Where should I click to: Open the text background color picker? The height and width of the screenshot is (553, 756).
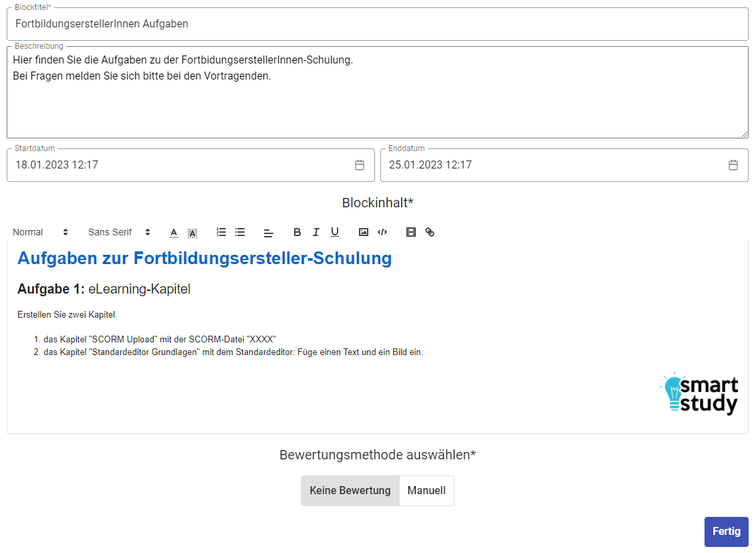coord(193,232)
